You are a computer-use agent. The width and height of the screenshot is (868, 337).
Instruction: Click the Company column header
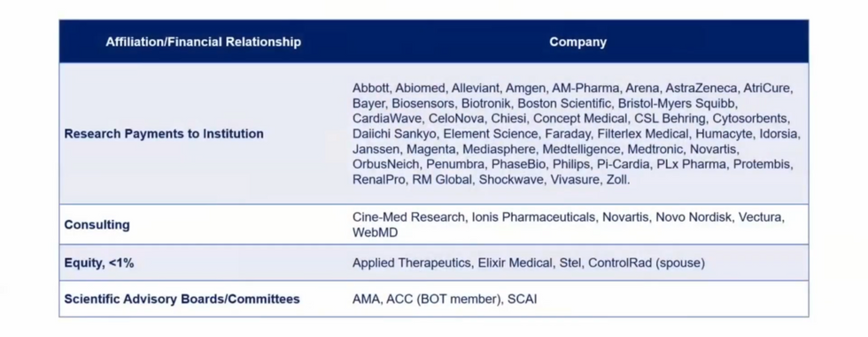[x=577, y=43]
